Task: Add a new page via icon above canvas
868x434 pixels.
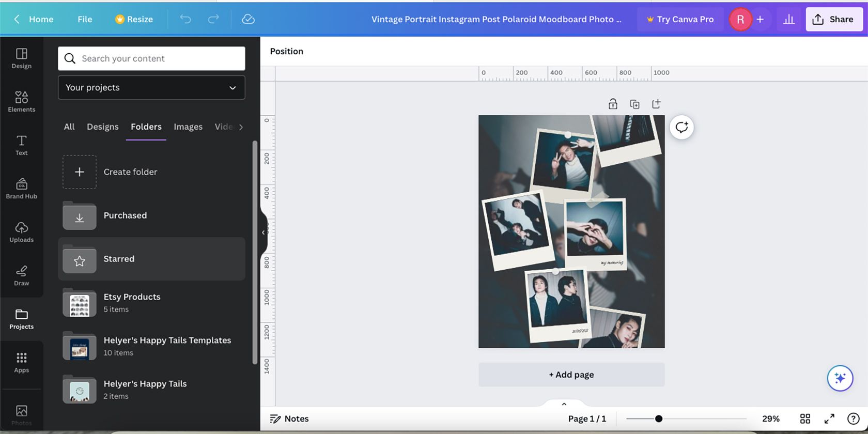Action: (x=656, y=104)
